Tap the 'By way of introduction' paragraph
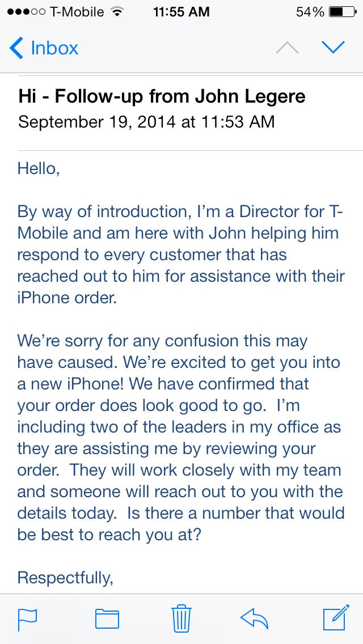The image size is (363, 644). click(x=181, y=255)
